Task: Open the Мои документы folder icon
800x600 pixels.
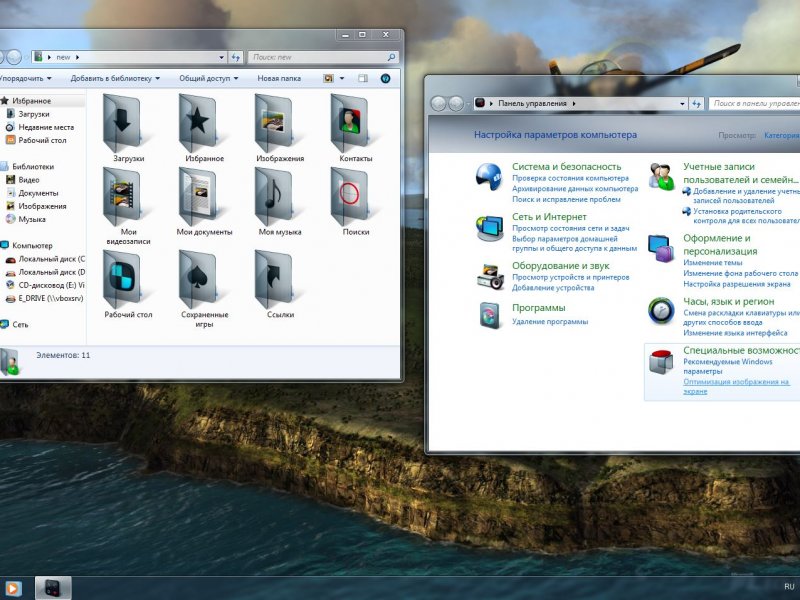Action: coord(197,196)
